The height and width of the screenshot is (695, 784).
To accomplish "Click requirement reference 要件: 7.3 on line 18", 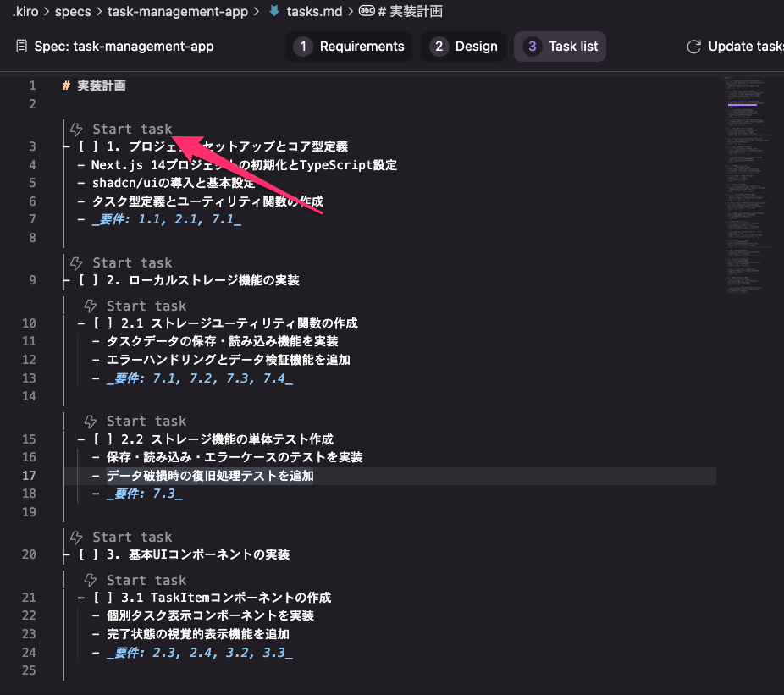I will click(145, 494).
